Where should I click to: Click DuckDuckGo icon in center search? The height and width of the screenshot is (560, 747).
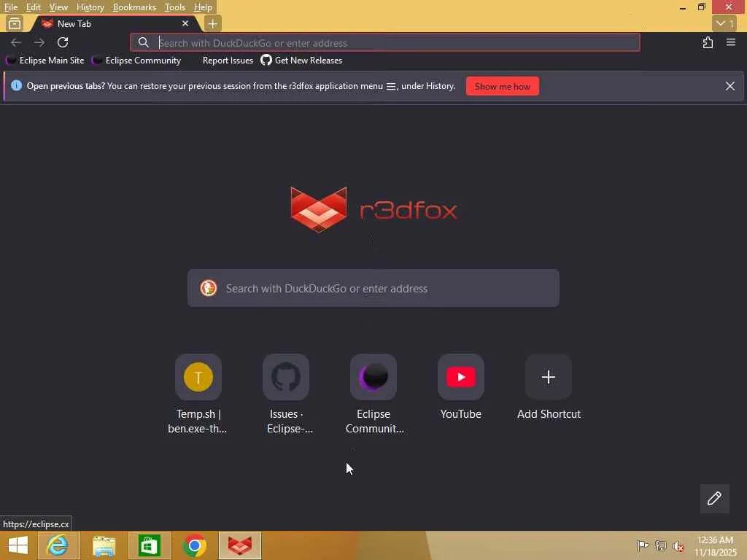point(208,288)
